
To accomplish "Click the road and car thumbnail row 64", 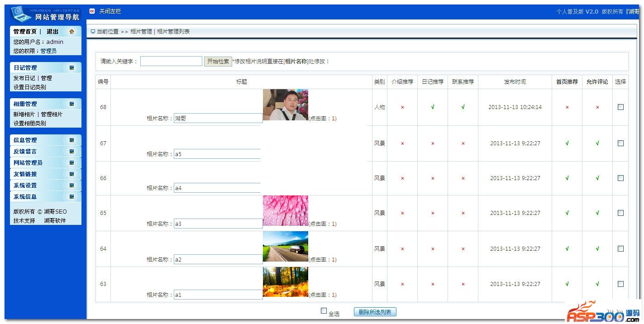I will pyautogui.click(x=285, y=247).
